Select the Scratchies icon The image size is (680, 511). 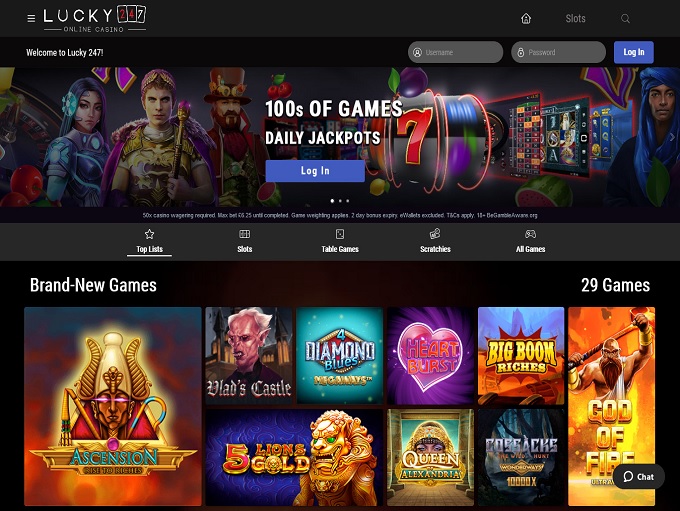tap(435, 234)
